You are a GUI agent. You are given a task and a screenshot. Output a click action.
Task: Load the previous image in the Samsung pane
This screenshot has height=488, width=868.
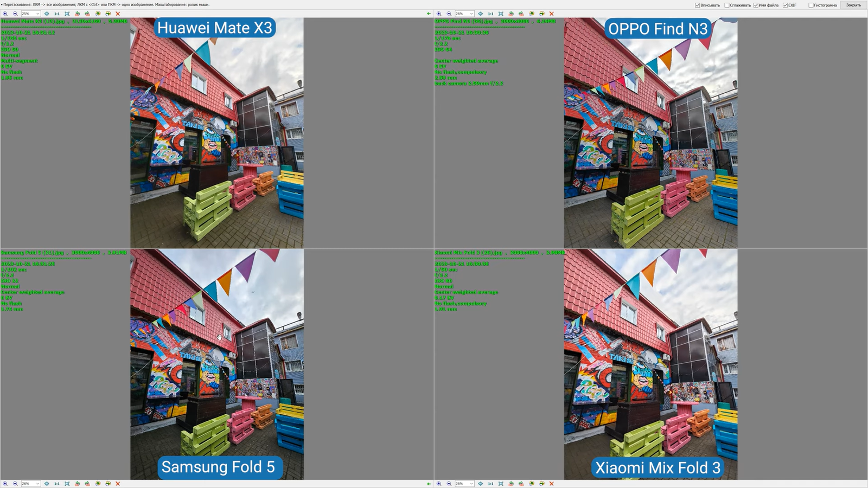click(98, 484)
